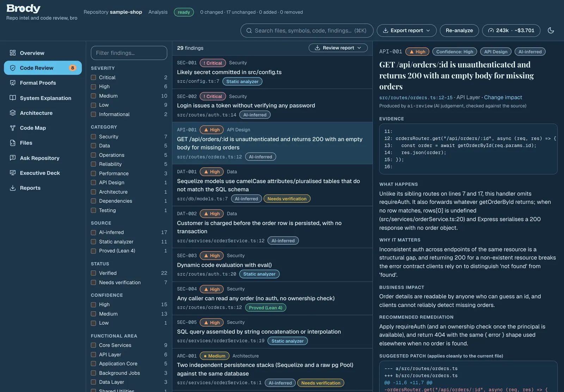564x392 pixels.
Task: Click the Architecture layers icon
Action: 13,113
